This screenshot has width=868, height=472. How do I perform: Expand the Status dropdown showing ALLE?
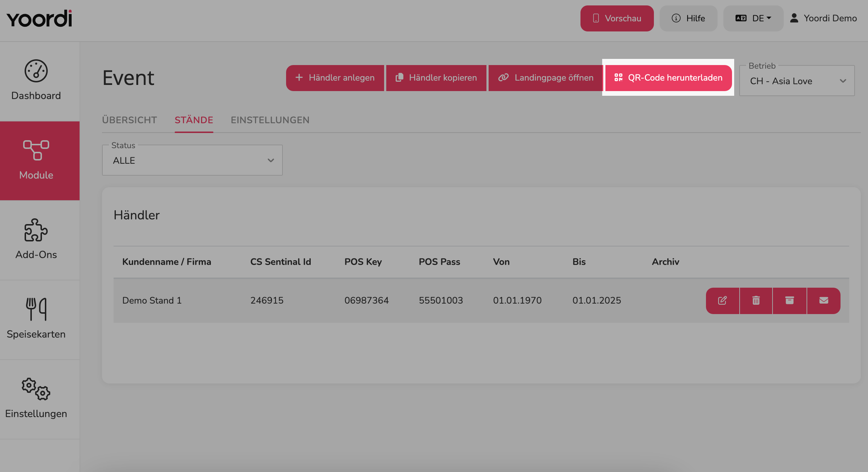pos(192,160)
